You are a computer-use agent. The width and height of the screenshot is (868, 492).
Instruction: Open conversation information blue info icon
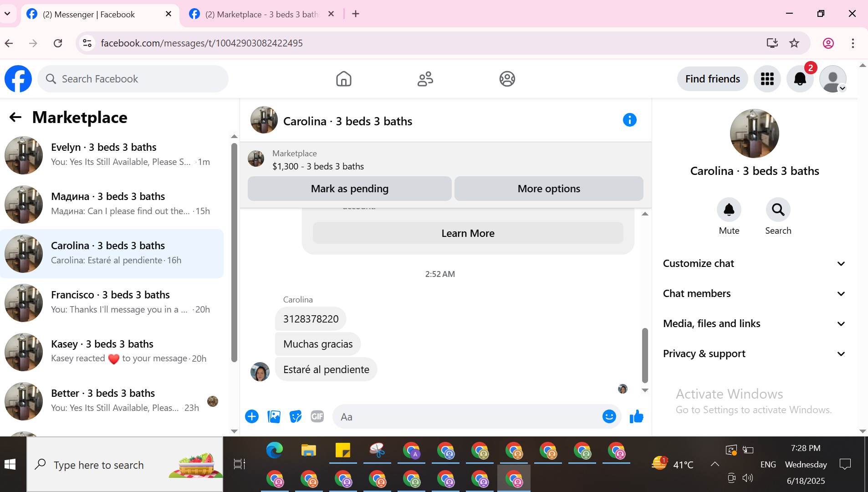tap(630, 120)
